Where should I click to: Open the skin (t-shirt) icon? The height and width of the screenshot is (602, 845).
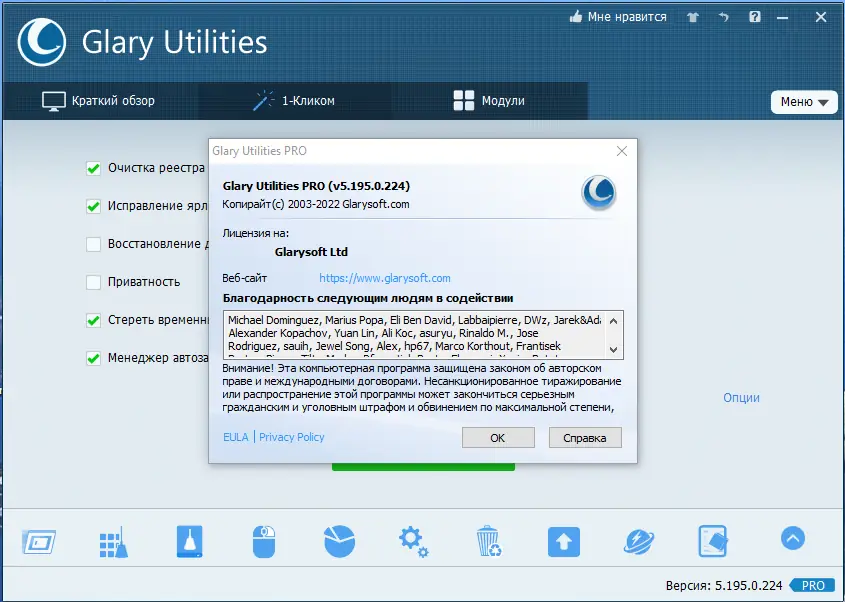tap(692, 17)
